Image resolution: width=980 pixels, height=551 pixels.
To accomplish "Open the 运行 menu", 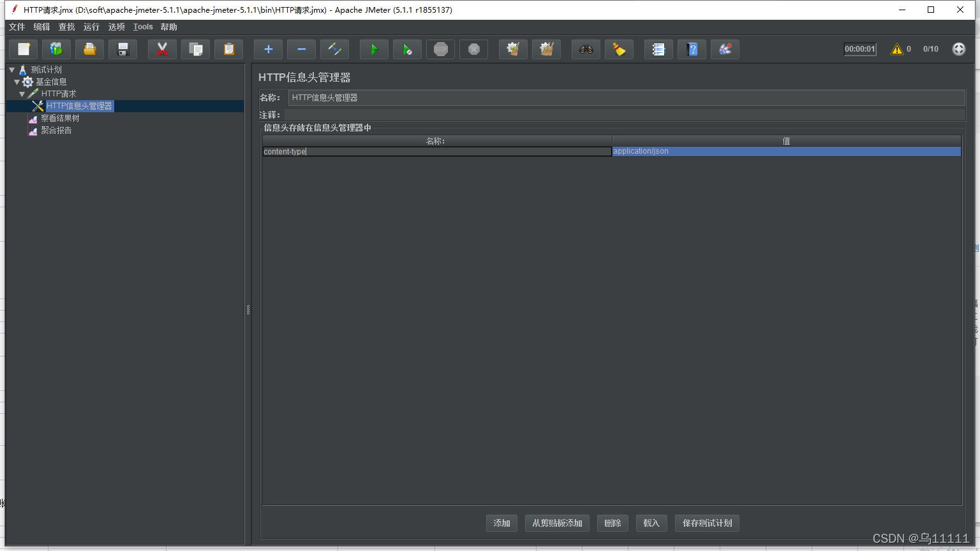I will tap(91, 27).
